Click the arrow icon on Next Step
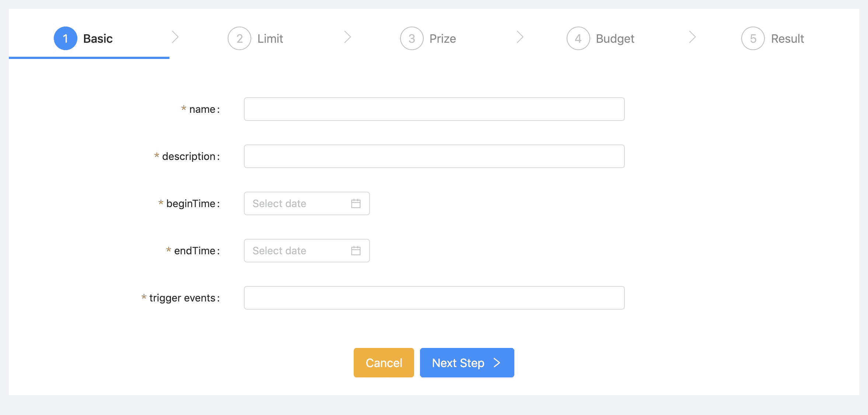This screenshot has width=868, height=415. coord(497,363)
